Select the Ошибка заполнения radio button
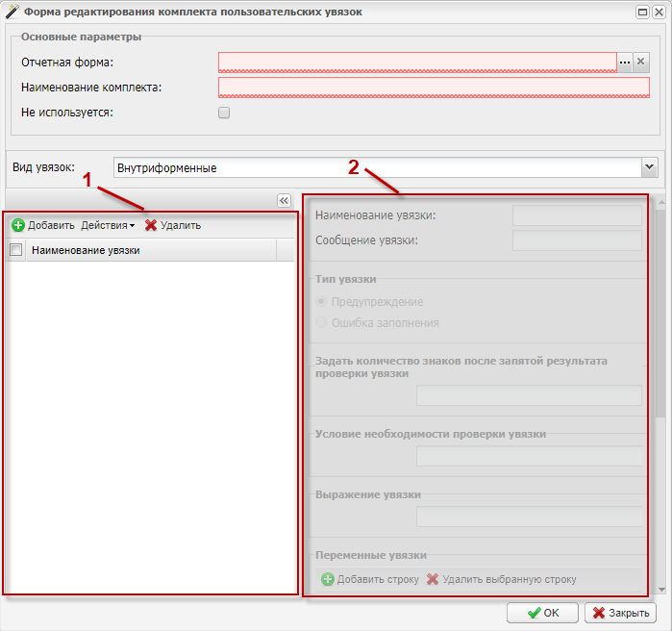 pos(321,323)
